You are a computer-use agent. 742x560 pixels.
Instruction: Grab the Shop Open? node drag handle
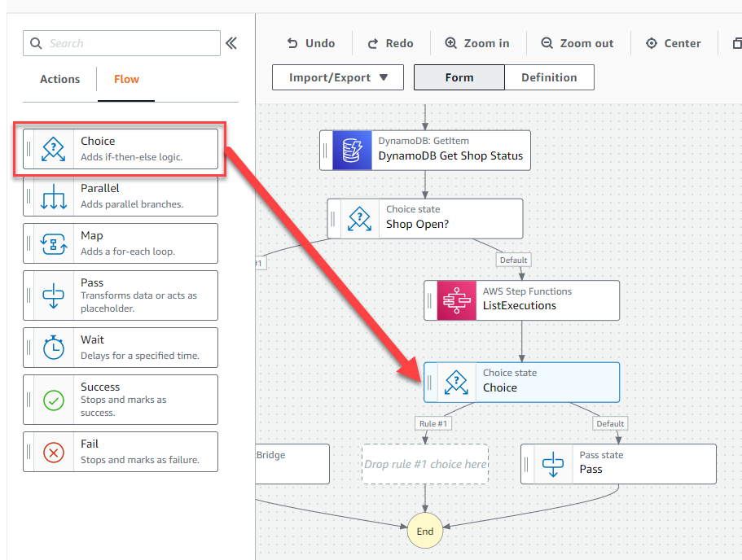point(332,218)
